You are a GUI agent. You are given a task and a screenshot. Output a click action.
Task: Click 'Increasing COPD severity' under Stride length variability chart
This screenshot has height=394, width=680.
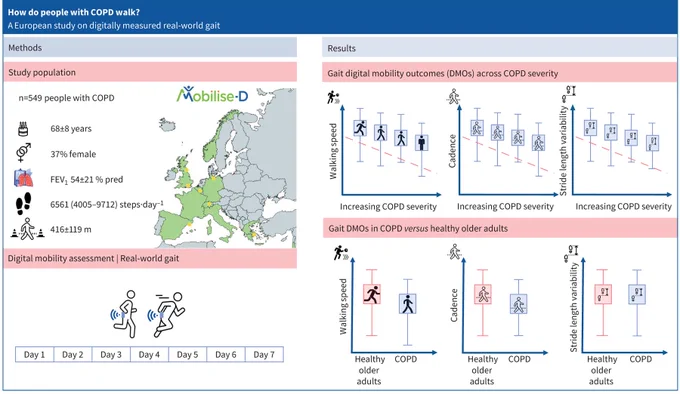click(x=623, y=206)
